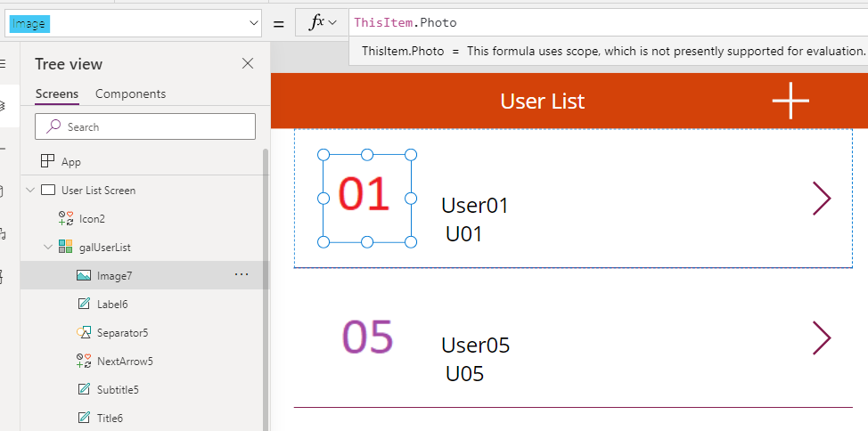The width and height of the screenshot is (868, 431).
Task: Open the Image7 more options ellipsis
Action: [x=242, y=275]
